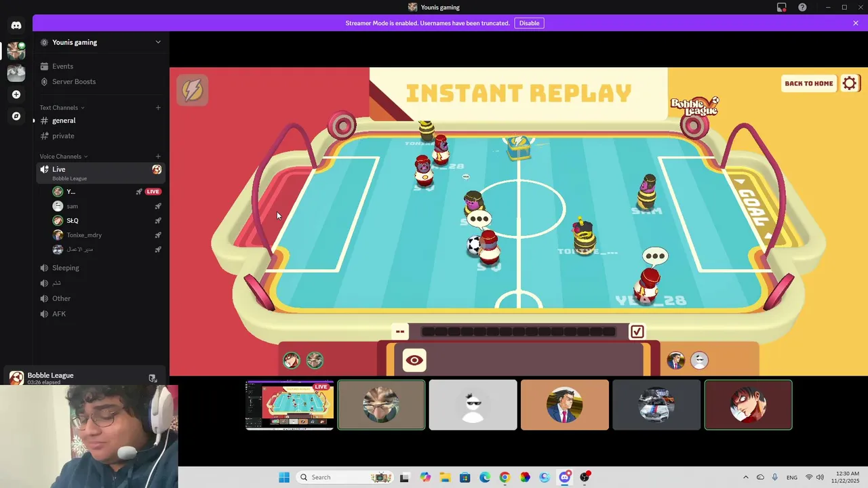Screen dimensions: 868x488
Task: Open Discord inbox icon in title bar
Action: click(x=782, y=7)
